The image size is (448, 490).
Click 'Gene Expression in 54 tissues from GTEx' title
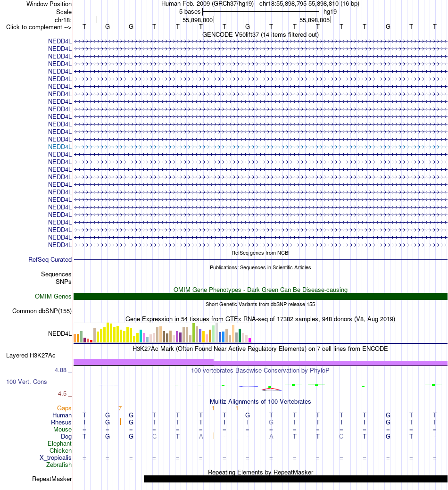point(260,319)
